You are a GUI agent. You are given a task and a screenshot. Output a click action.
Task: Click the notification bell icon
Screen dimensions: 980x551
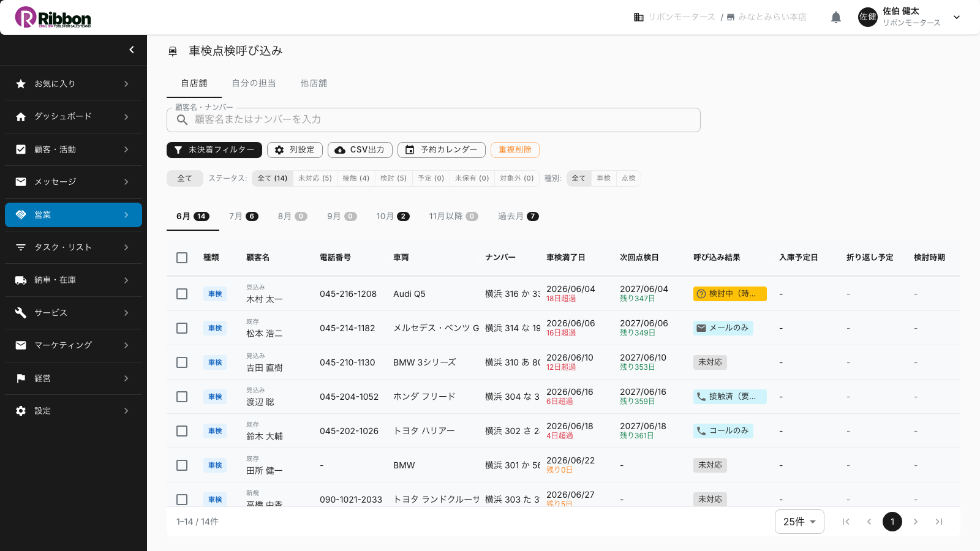pos(836,17)
